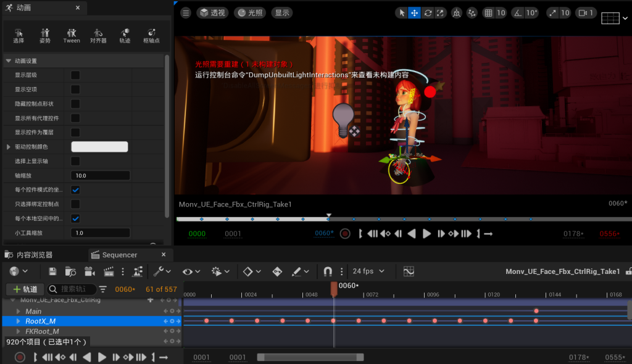Add a section to Monv_UE_Face_Fbx_CtrlRig track
Viewport: 632px width, 364px height.
tap(151, 300)
